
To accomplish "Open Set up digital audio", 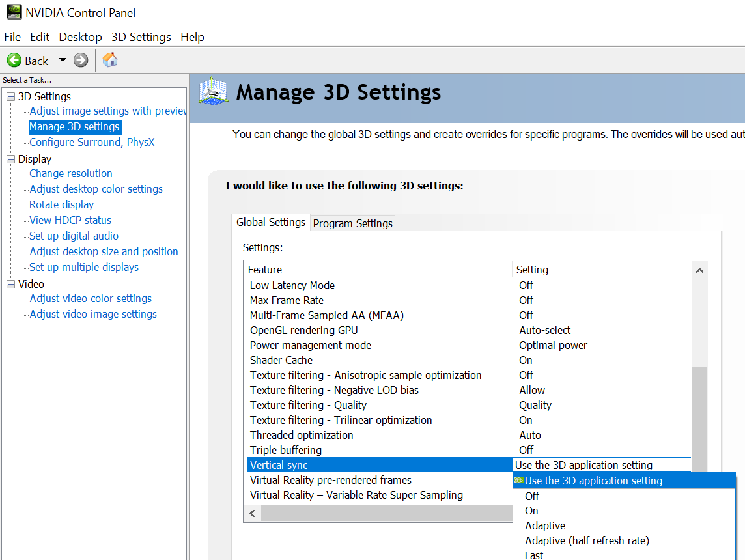I will pos(74,236).
